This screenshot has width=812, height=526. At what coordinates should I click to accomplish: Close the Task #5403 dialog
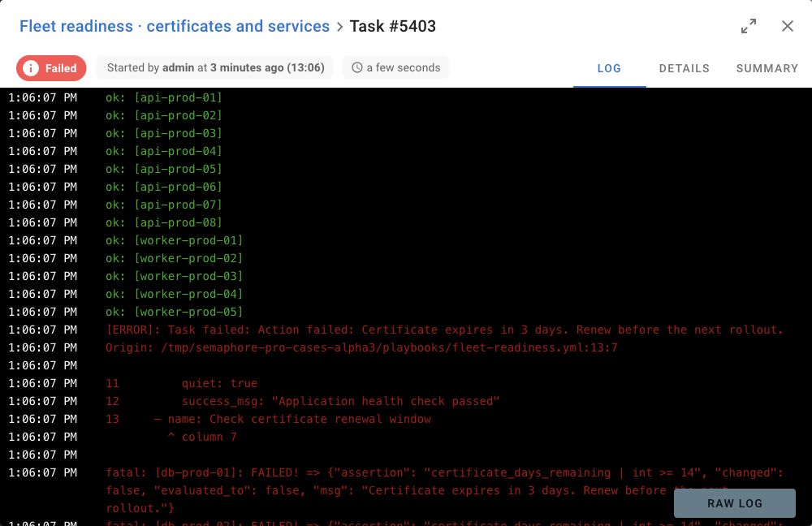787,26
